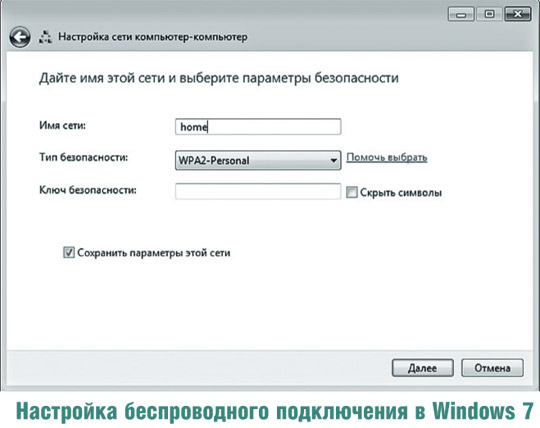Focus the empty Ключ безопасности field
This screenshot has width=540, height=428.
pyautogui.click(x=258, y=191)
